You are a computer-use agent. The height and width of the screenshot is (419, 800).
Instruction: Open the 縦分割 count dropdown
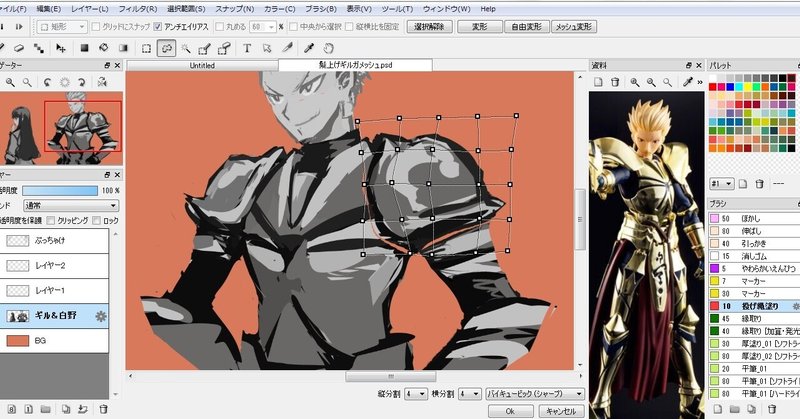[x=416, y=394]
